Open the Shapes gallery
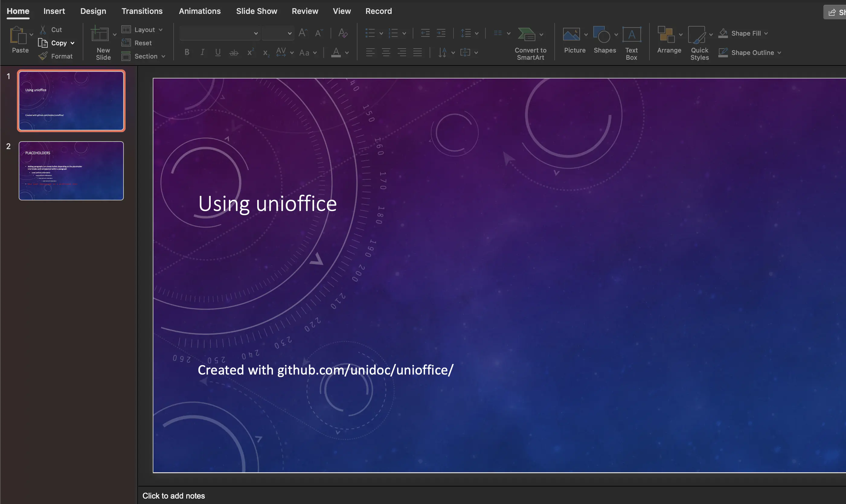This screenshot has width=846, height=504. pyautogui.click(x=601, y=35)
